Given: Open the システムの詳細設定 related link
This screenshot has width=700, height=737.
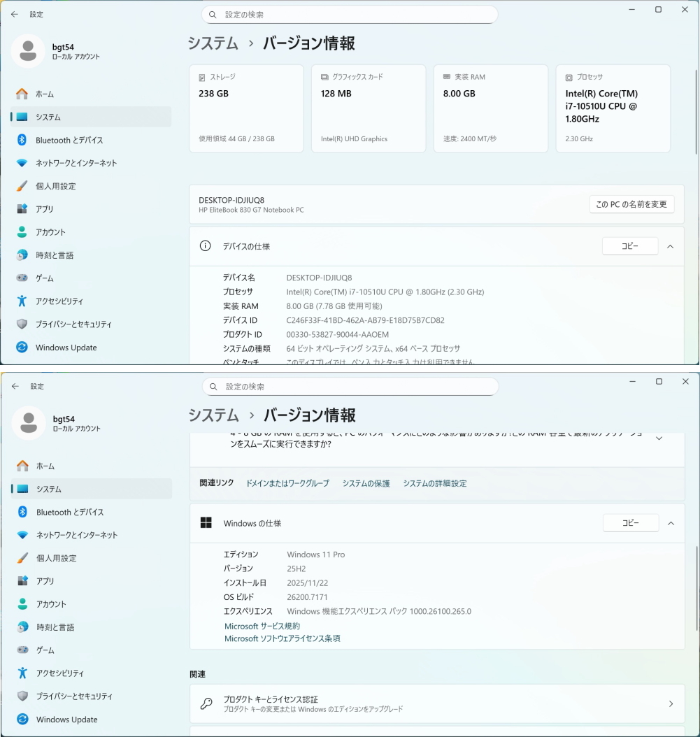Looking at the screenshot, I should tap(434, 483).
